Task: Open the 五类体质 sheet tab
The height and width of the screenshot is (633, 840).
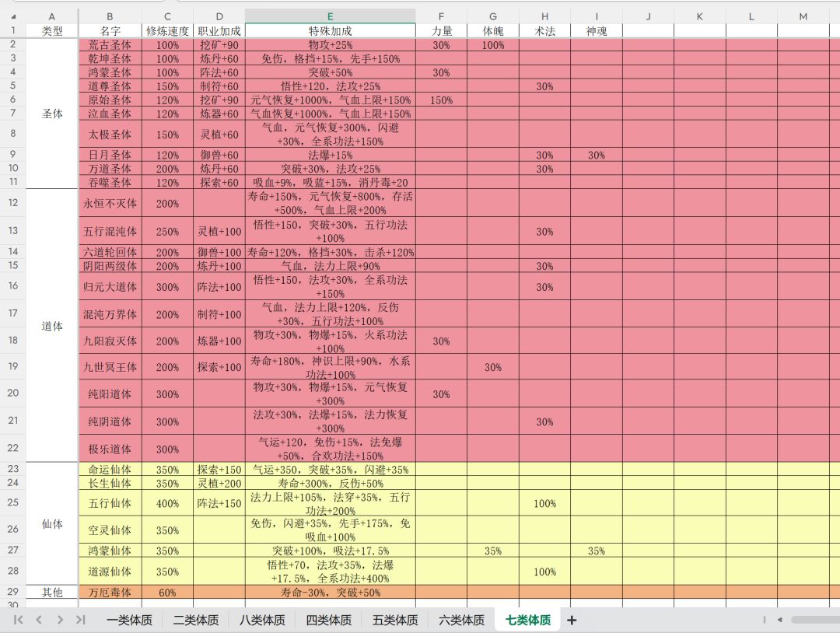Action: tap(395, 620)
